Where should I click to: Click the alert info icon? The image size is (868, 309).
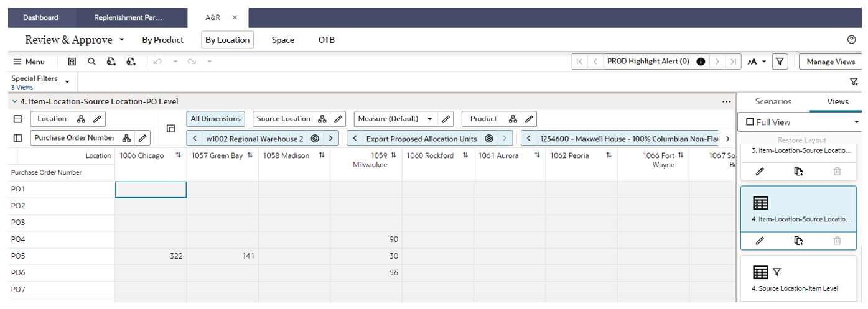(x=701, y=62)
